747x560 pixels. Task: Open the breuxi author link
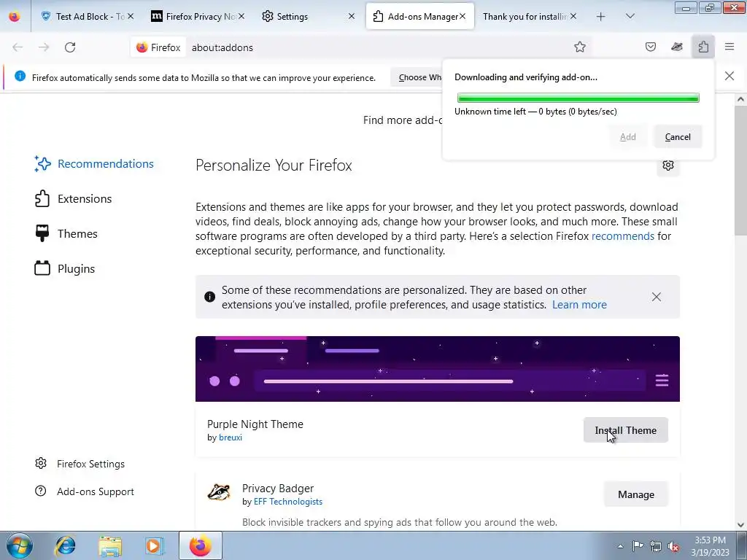point(231,437)
